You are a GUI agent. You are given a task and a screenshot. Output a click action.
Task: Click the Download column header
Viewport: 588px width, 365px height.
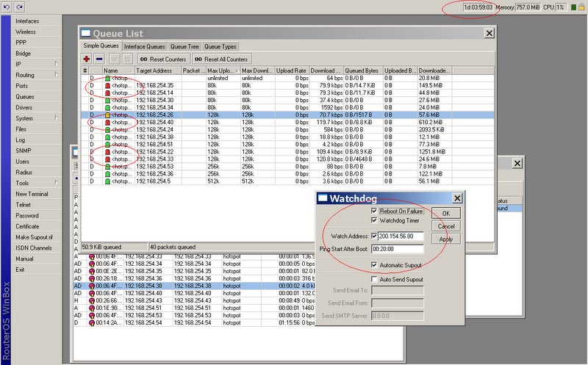click(326, 71)
